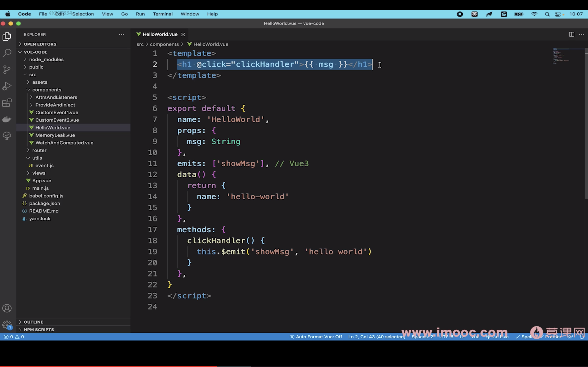The width and height of the screenshot is (588, 367).
Task: Open Source Control view icon
Action: (7, 70)
